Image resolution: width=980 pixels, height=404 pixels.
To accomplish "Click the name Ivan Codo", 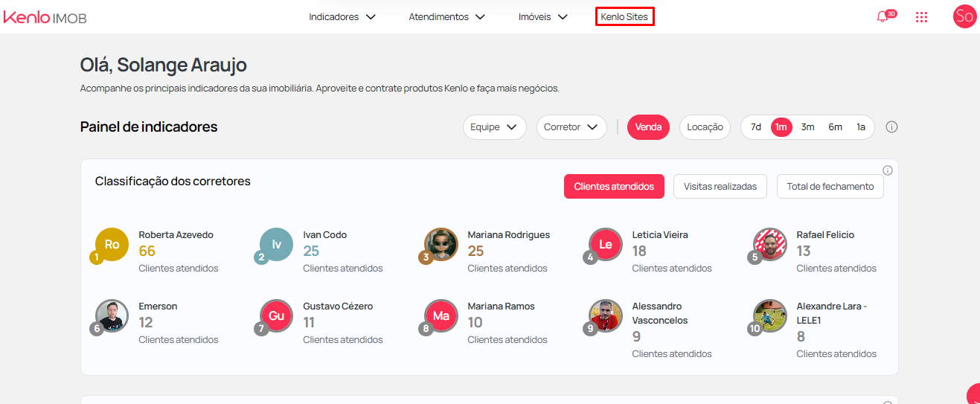I will click(x=324, y=235).
